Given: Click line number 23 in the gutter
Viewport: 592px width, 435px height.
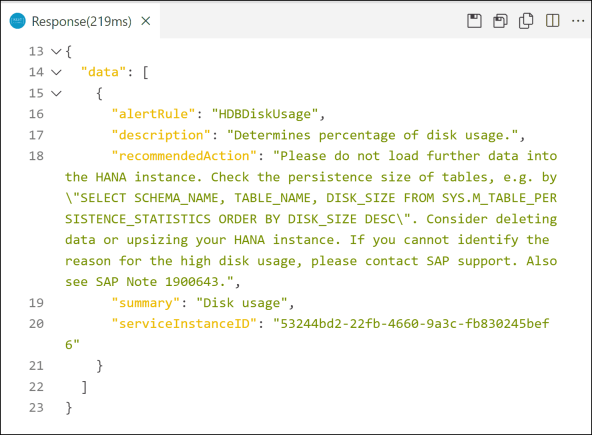Looking at the screenshot, I should tap(36, 408).
